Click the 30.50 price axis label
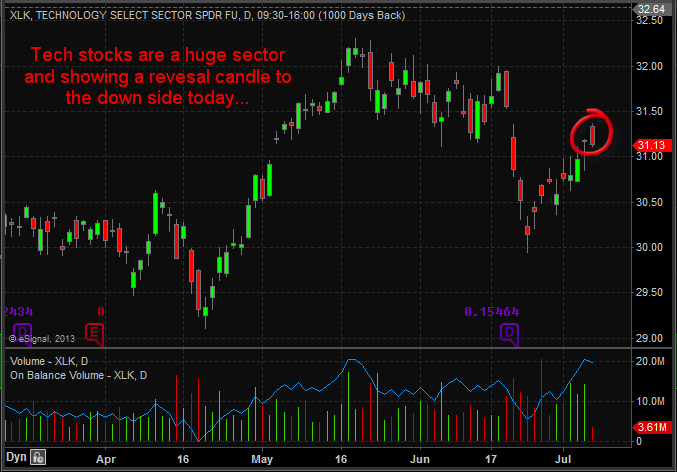677x472 pixels. point(649,202)
